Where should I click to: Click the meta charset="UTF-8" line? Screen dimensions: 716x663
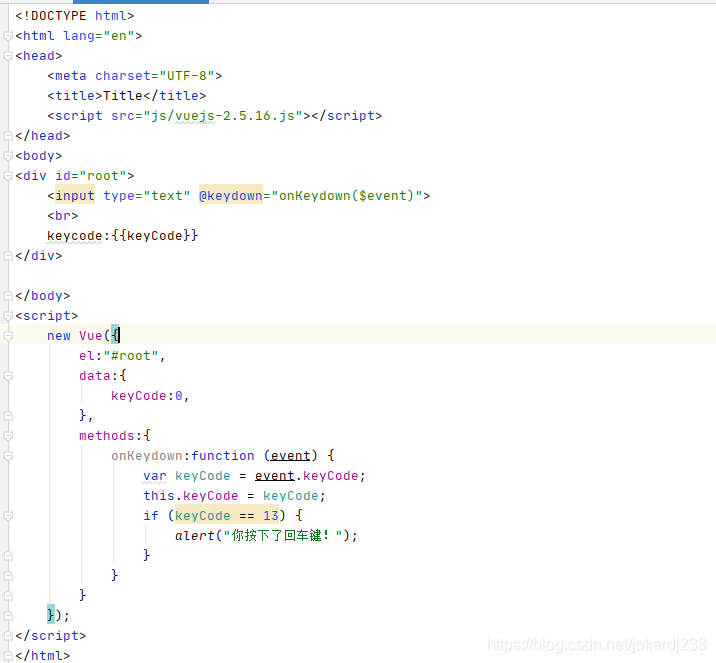click(x=135, y=76)
